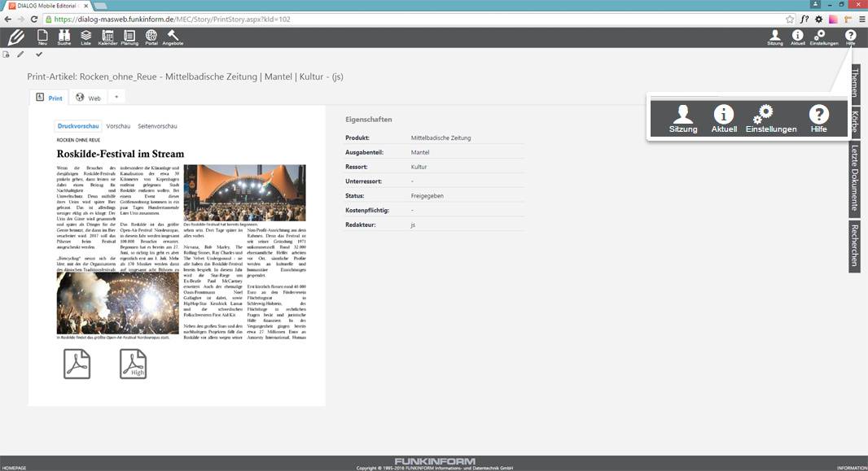Screen dimensions: 868x471
Task: Open the Angebote gavel icon
Action: (x=173, y=37)
